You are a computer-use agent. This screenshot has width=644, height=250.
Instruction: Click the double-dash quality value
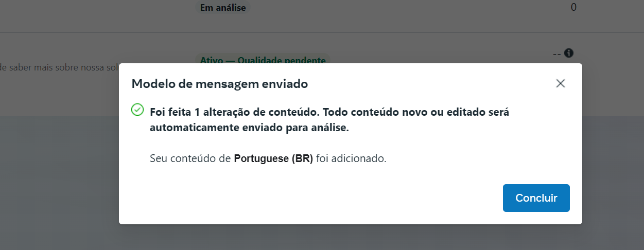pos(556,53)
